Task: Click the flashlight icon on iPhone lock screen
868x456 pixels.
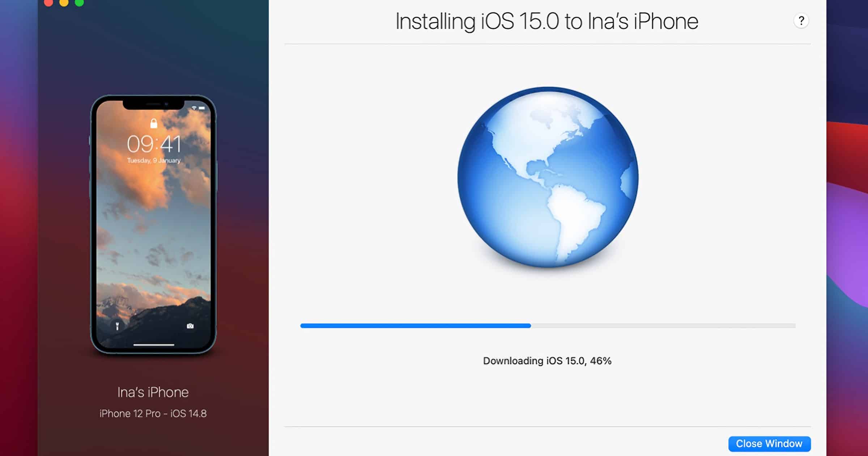Action: pyautogui.click(x=117, y=326)
